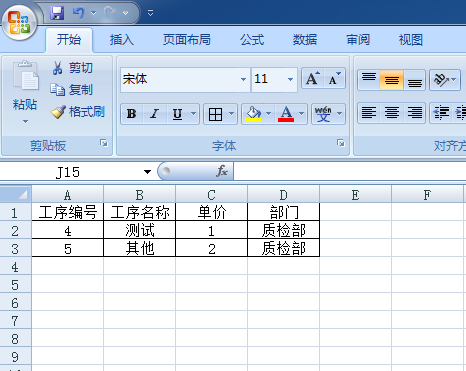Click the Office button logo
This screenshot has width=466, height=371.
(x=19, y=22)
